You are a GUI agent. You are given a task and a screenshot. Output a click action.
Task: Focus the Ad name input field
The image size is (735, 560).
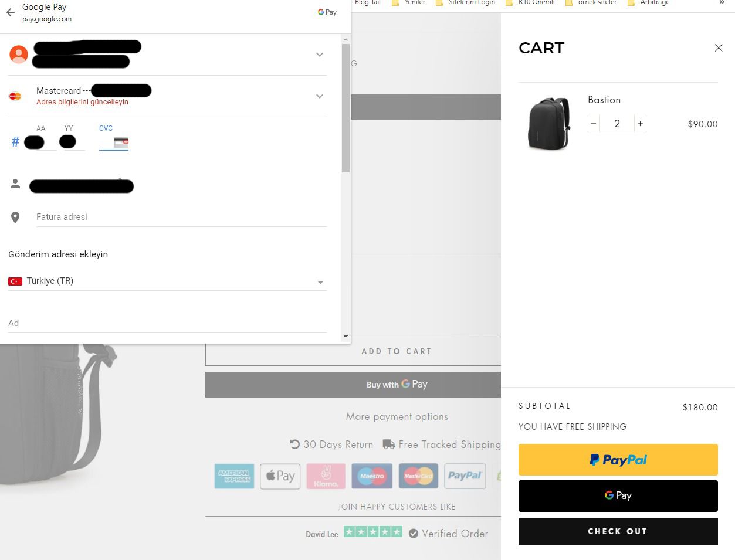[167, 323]
